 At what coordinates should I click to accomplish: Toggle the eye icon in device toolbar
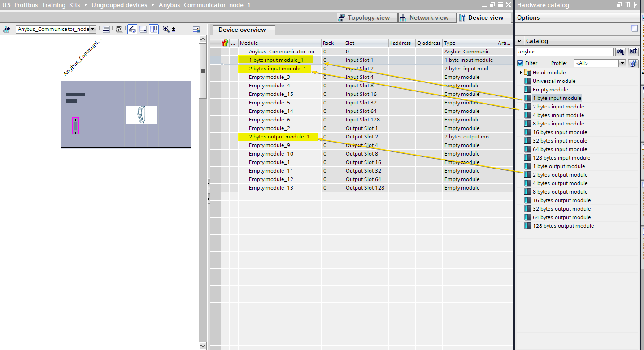[132, 29]
